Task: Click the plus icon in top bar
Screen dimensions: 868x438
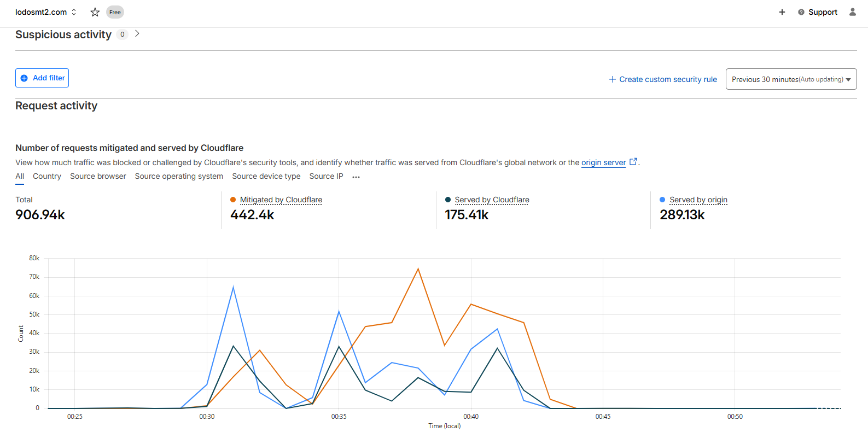Action: (782, 12)
